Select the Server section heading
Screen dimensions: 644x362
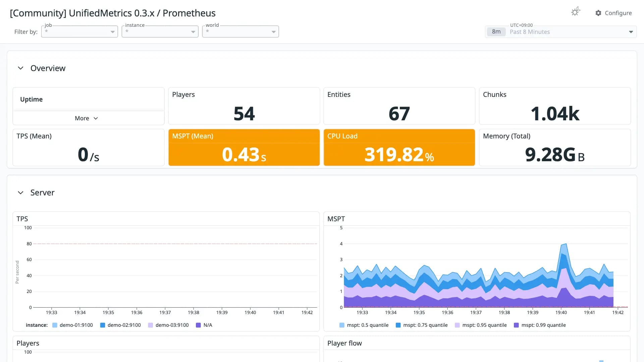click(x=42, y=192)
